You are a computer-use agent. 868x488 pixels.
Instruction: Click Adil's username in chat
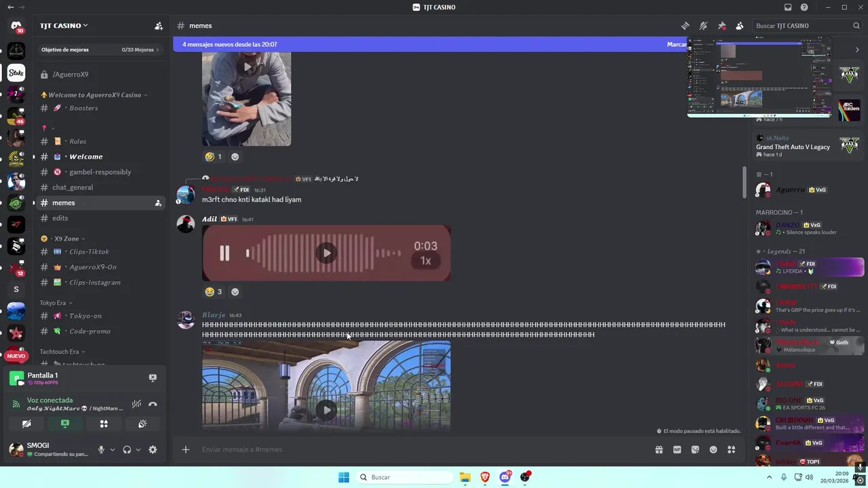pyautogui.click(x=210, y=219)
